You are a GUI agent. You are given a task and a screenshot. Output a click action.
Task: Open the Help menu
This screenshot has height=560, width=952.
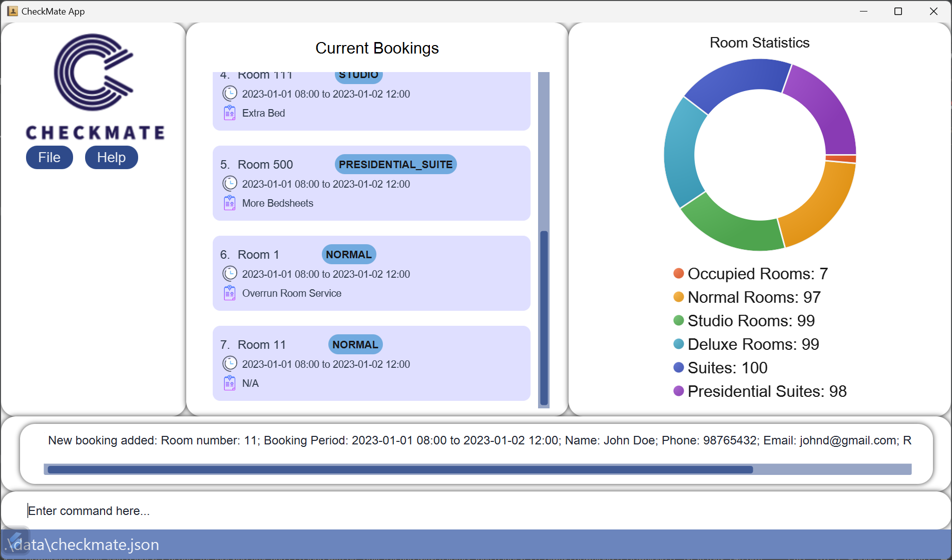point(111,158)
